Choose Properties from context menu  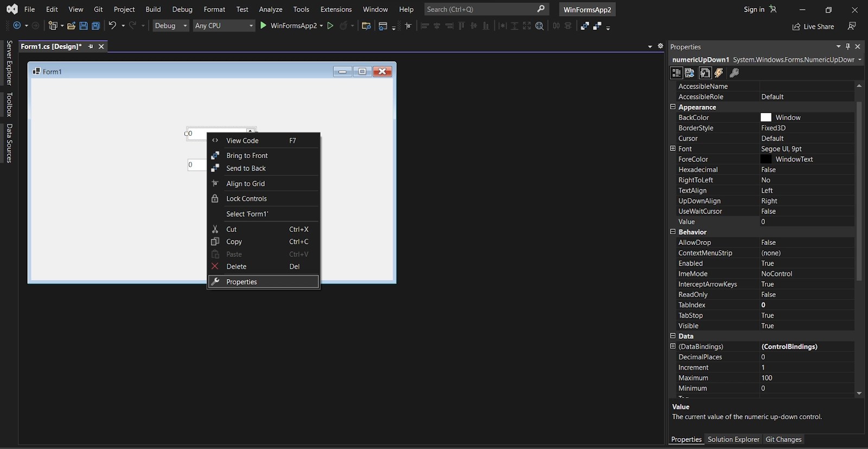[x=263, y=282]
